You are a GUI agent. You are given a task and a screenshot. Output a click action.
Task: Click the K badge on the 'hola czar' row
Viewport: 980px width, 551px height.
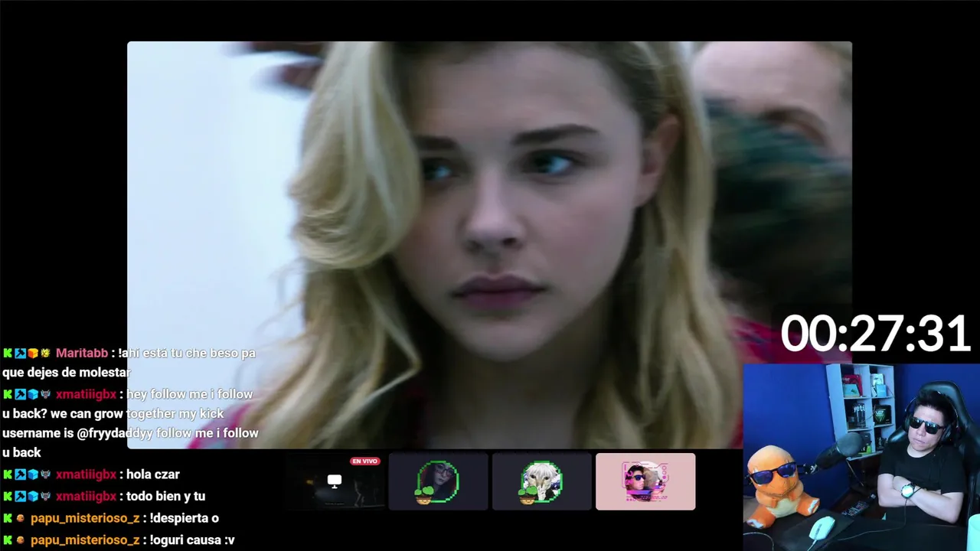point(8,474)
